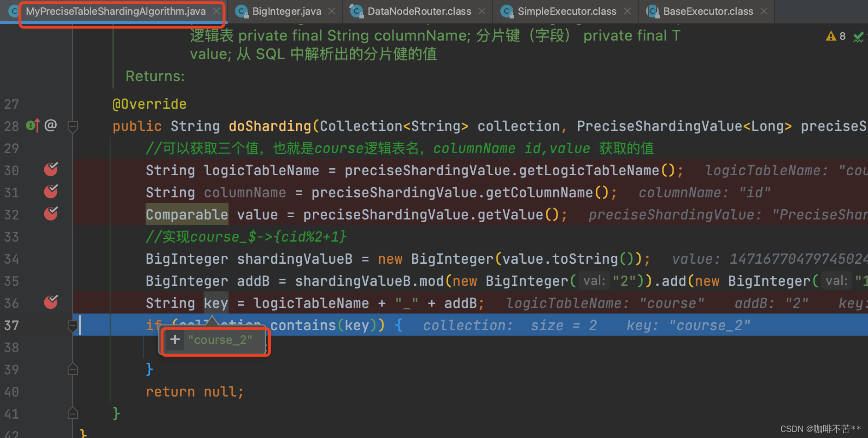Screen dimensions: 868x438
Task: Click the getValue() call on line 32
Action: 518,215
